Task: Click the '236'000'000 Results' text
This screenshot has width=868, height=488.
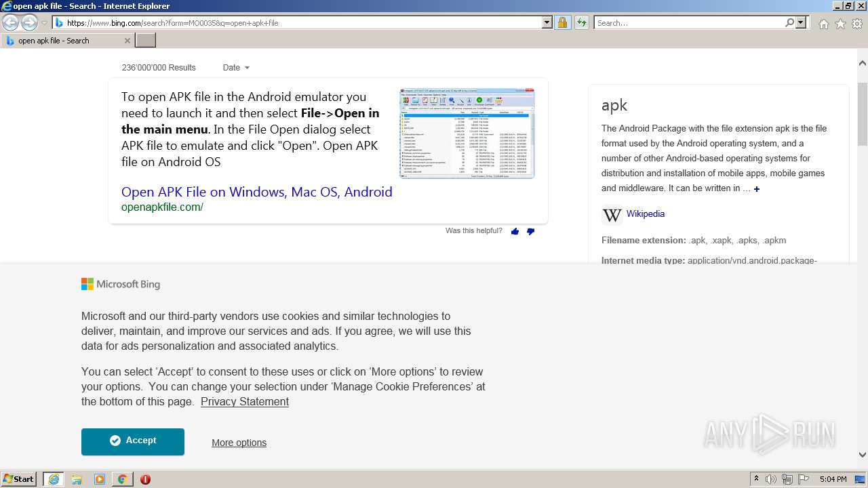Action: coord(159,68)
